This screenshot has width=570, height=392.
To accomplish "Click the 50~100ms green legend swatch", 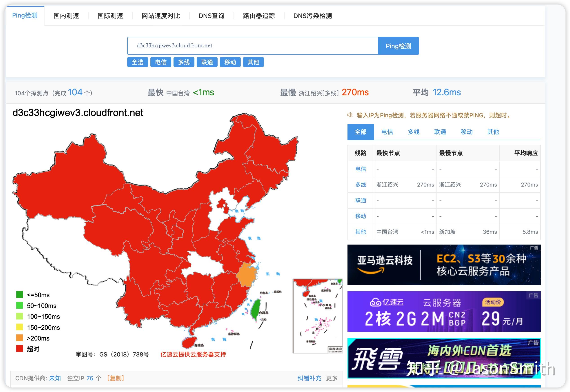I will pyautogui.click(x=19, y=305).
